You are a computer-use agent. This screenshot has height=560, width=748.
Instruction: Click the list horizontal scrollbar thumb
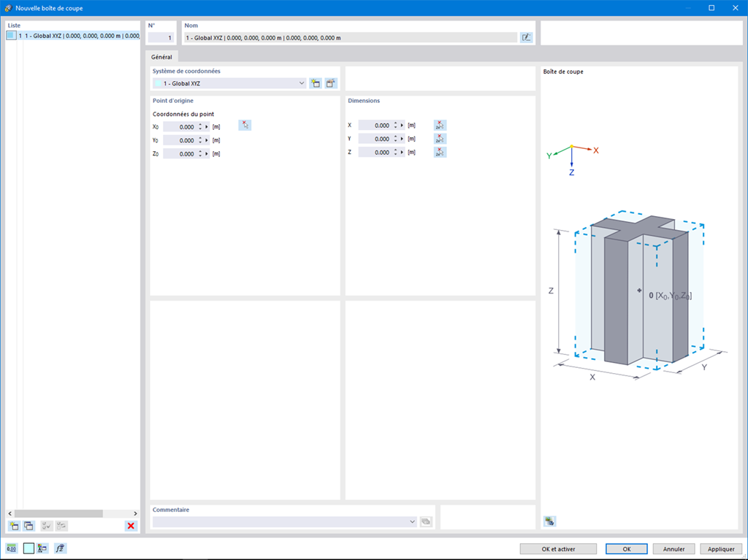[58, 513]
